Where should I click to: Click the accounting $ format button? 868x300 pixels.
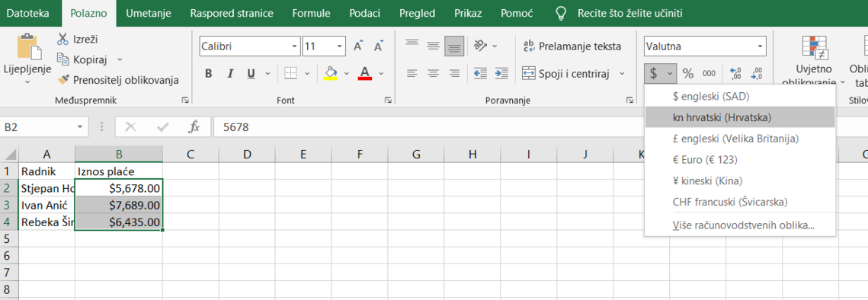click(654, 73)
